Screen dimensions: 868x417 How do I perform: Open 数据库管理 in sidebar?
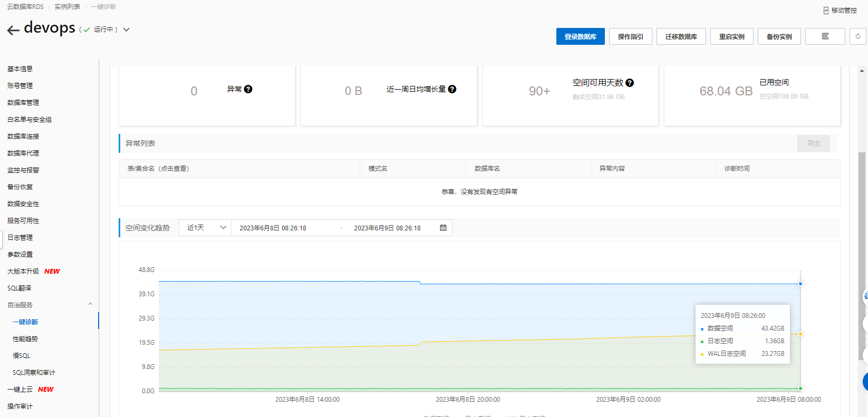click(x=23, y=103)
